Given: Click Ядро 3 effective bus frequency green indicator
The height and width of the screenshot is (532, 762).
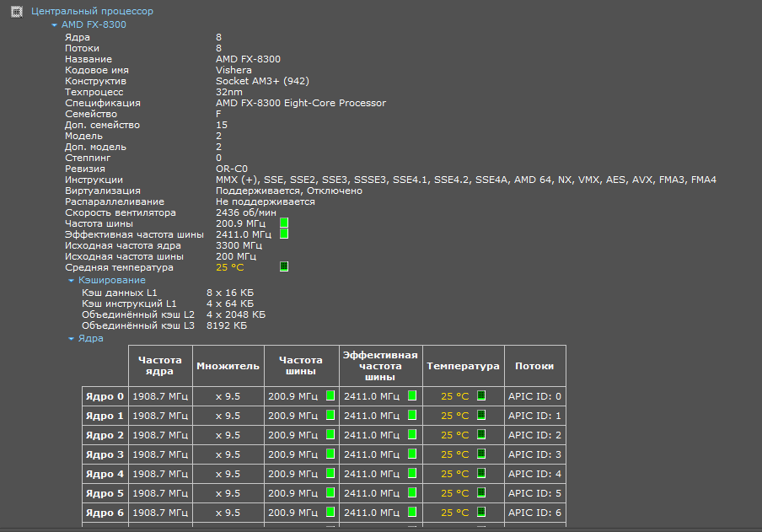Looking at the screenshot, I should [412, 454].
